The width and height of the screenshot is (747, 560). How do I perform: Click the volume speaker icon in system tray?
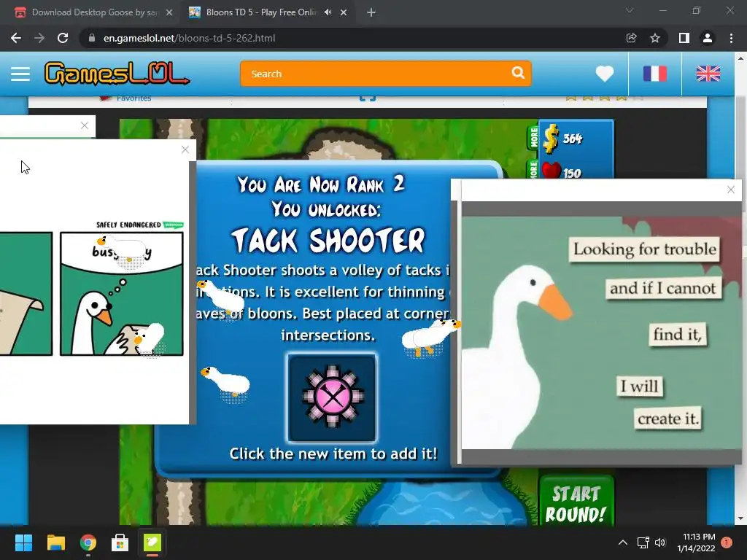[x=660, y=542]
